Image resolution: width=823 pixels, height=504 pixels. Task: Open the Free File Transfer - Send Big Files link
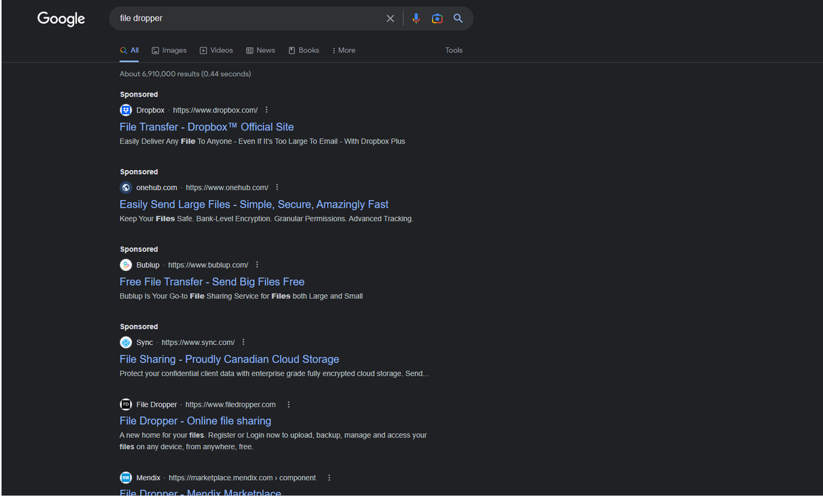[x=212, y=281]
